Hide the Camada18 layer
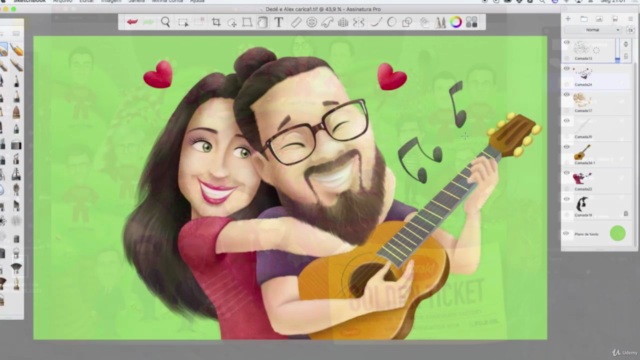The image size is (640, 360). [567, 199]
